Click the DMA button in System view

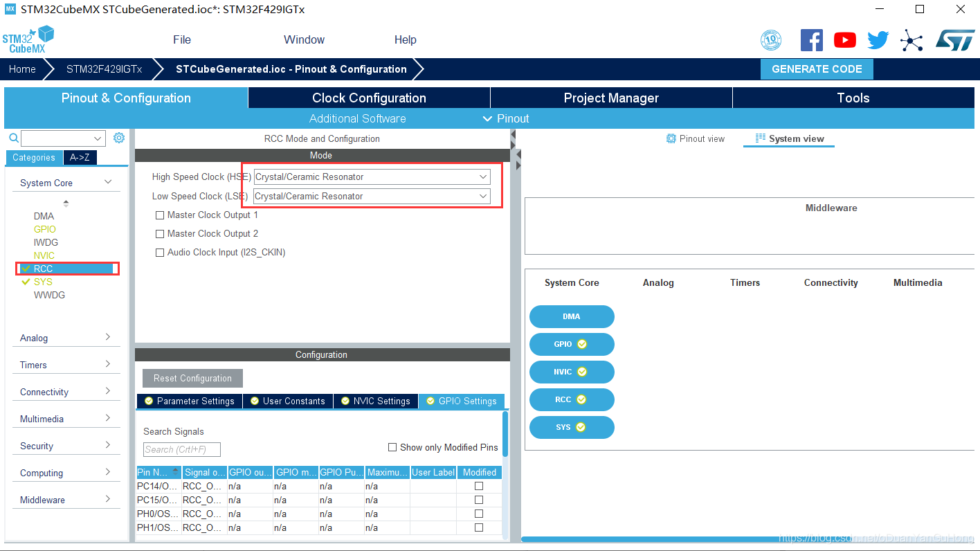tap(572, 316)
